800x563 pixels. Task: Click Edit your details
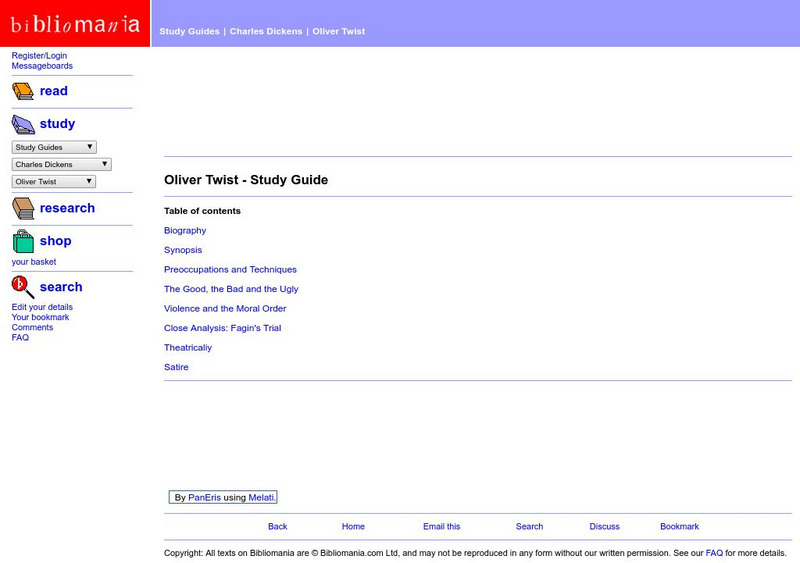(42, 307)
